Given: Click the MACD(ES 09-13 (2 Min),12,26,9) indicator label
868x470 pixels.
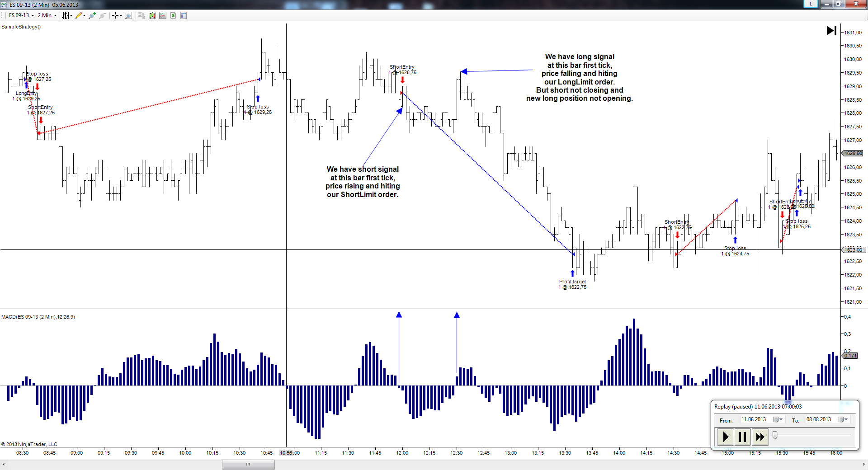Looking at the screenshot, I should click(x=38, y=317).
